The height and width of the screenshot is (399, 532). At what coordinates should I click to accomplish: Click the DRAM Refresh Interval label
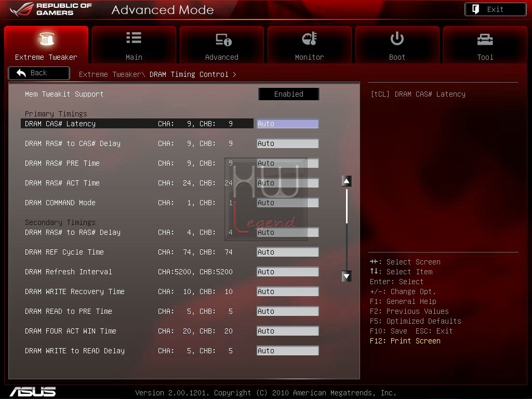click(68, 272)
